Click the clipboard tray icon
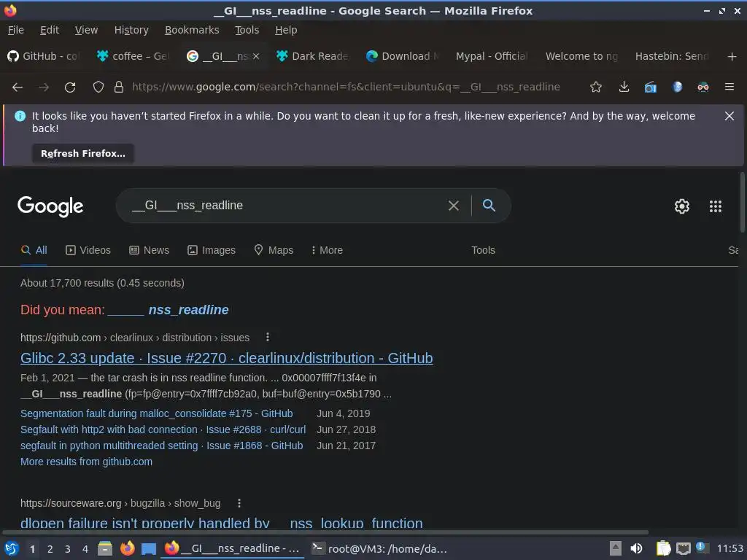The image size is (747, 560). [x=663, y=548]
